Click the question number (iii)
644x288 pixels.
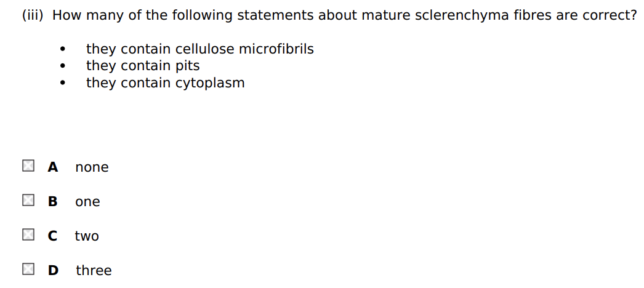point(32,15)
